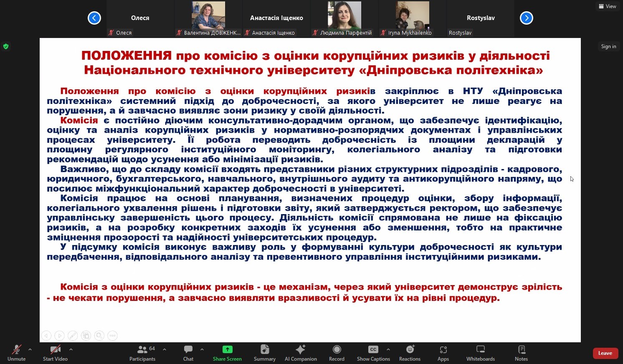Click the slide show next slide arrow
Screen dimensions: 623x364
click(x=60, y=335)
